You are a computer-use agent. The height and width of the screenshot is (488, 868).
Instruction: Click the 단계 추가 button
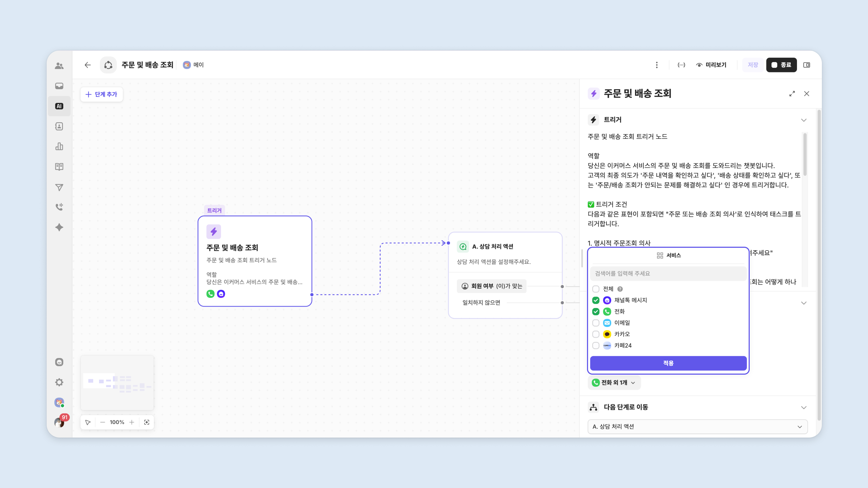[101, 94]
